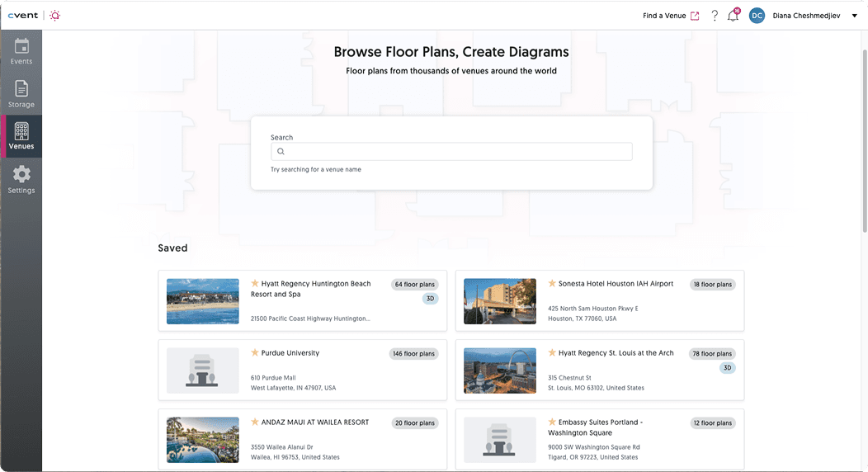Click Browse Floor Plans, Create Diagrams heading

tap(451, 52)
